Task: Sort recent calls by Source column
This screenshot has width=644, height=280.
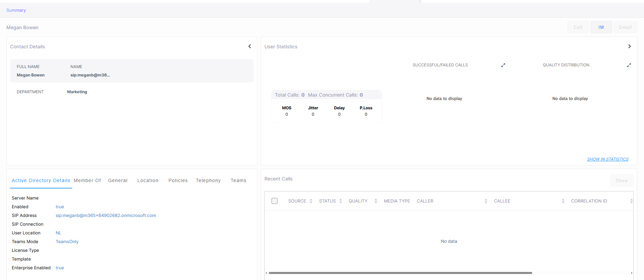Action: coord(311,201)
